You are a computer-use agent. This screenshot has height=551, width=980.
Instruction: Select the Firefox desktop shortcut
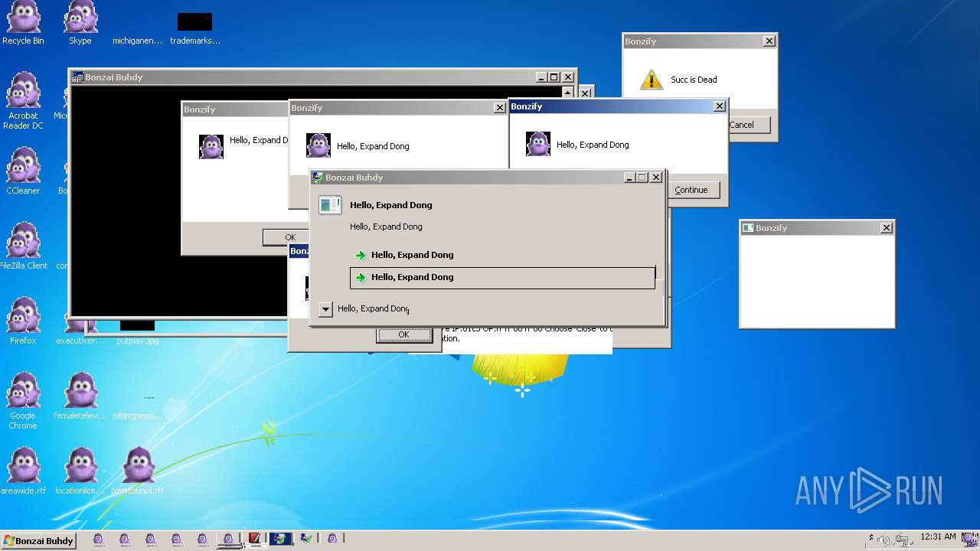[x=23, y=321]
